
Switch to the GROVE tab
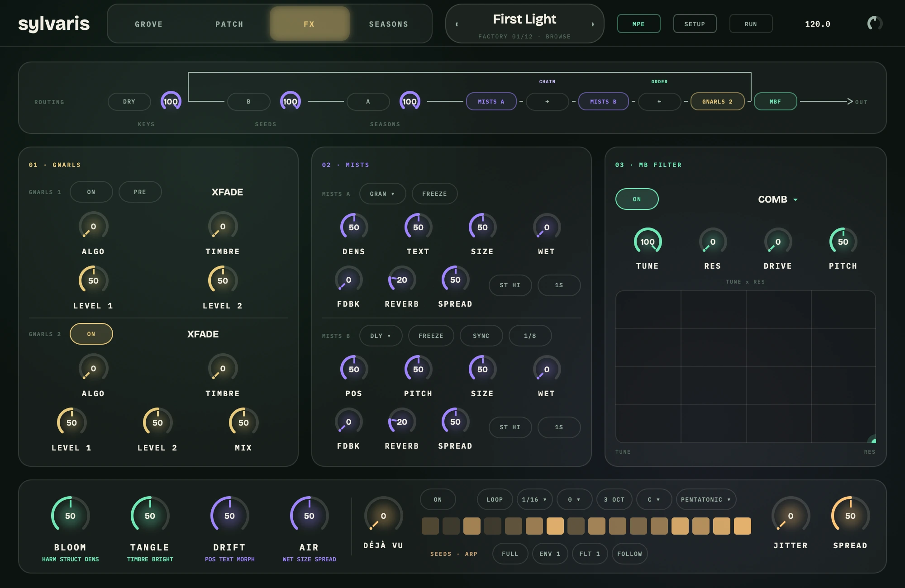pyautogui.click(x=149, y=24)
